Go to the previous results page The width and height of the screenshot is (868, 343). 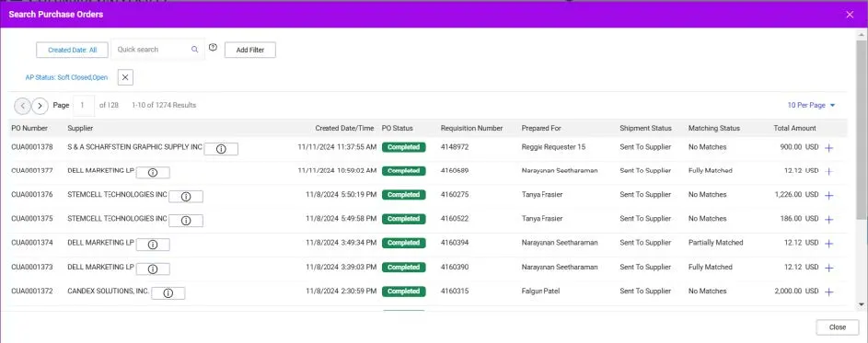[22, 105]
